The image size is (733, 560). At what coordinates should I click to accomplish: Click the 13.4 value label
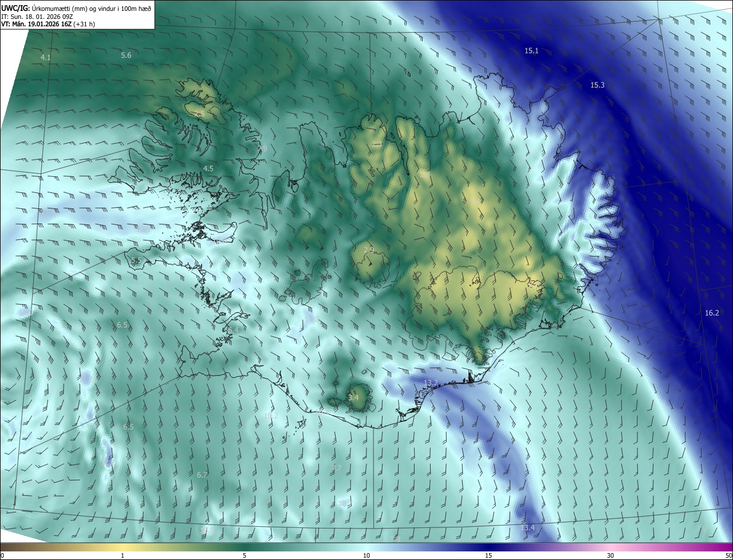coord(527,527)
